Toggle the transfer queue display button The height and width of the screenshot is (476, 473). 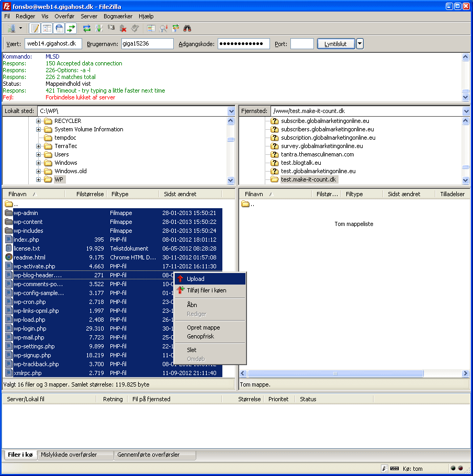(x=71, y=28)
